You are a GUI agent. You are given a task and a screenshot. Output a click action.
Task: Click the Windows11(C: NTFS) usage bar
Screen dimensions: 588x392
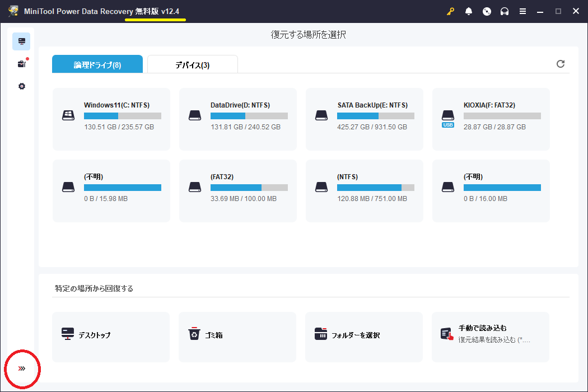click(x=123, y=116)
